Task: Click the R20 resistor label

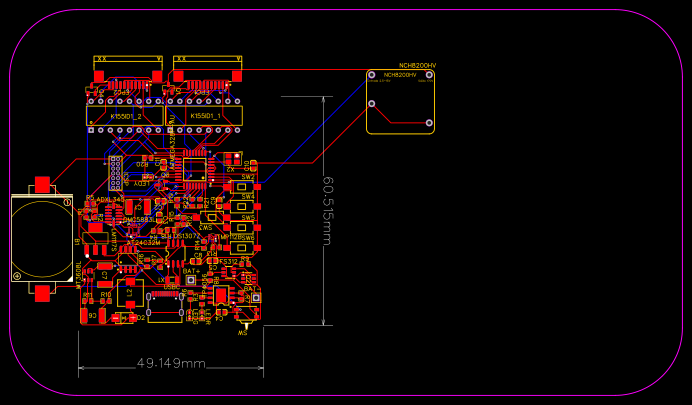Action: pos(142,164)
